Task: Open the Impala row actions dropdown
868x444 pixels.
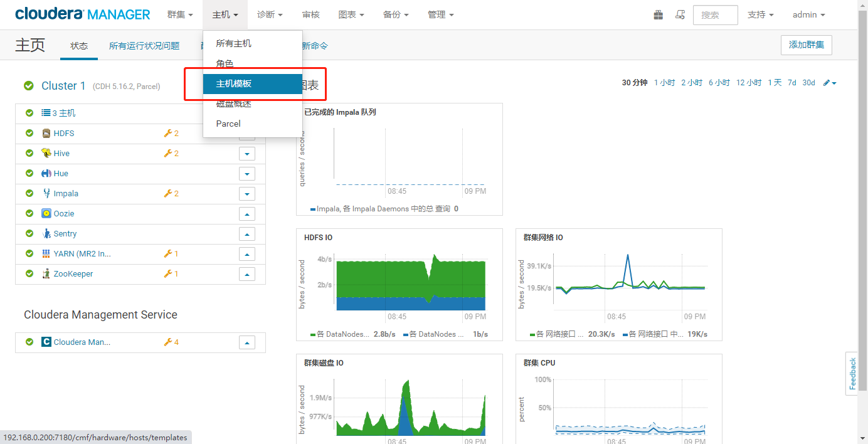Action: [x=247, y=194]
